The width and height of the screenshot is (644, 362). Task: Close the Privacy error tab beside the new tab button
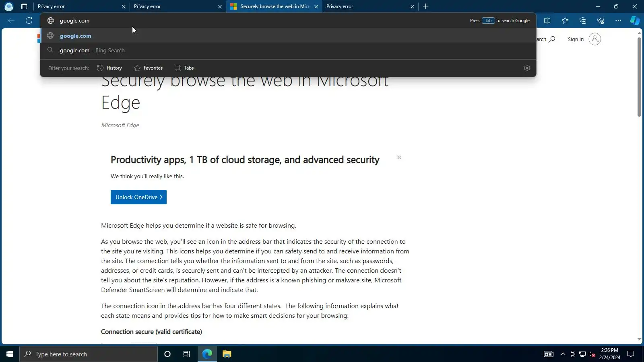(412, 6)
